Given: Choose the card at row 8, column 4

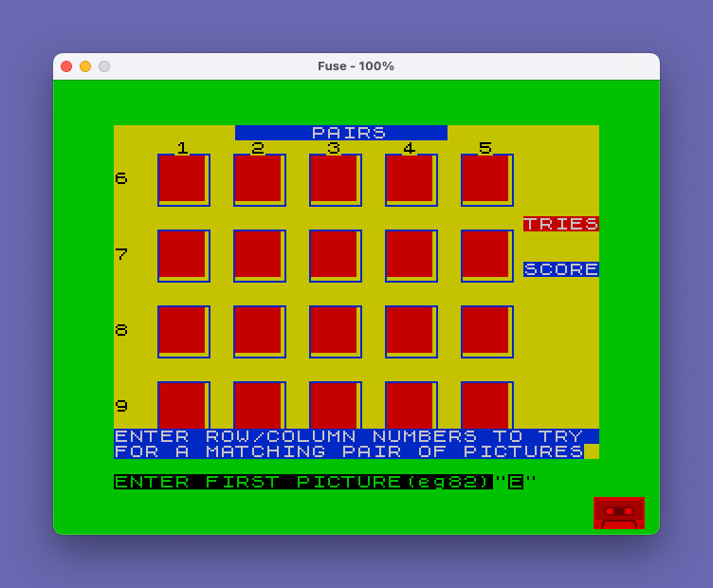Looking at the screenshot, I should [411, 332].
